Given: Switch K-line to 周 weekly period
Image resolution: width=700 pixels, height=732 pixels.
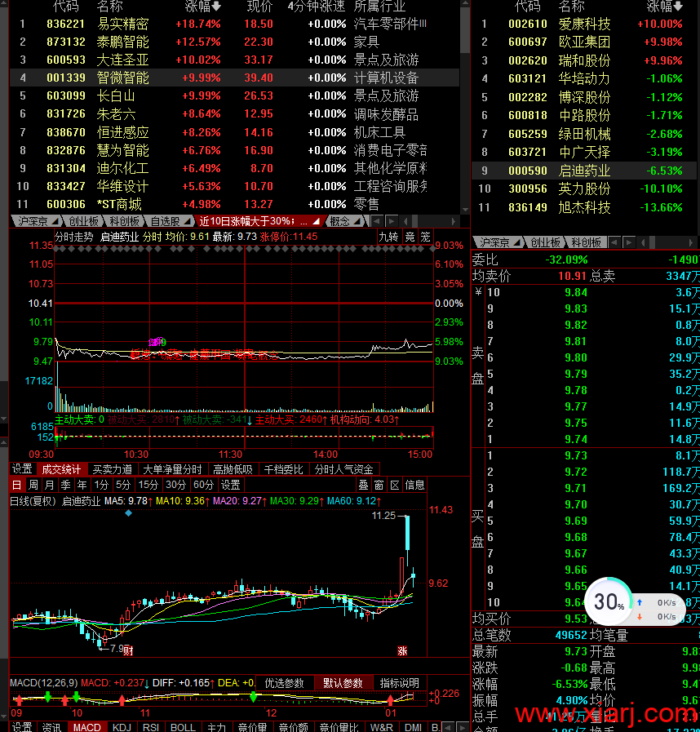Looking at the screenshot, I should click(33, 485).
